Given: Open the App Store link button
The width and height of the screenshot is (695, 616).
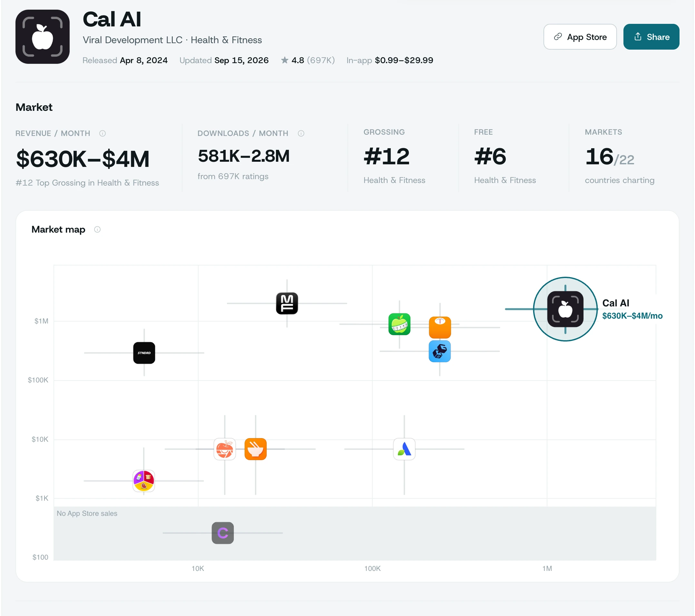Looking at the screenshot, I should (580, 37).
